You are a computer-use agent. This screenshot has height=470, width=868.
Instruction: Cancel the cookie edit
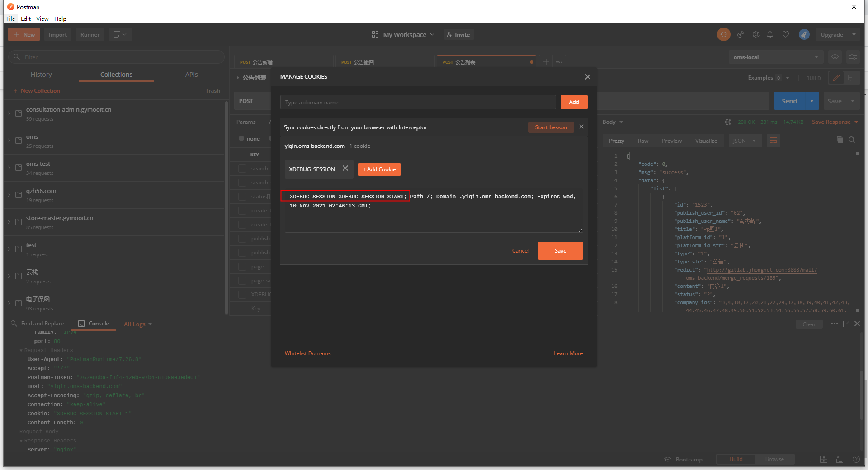point(520,251)
